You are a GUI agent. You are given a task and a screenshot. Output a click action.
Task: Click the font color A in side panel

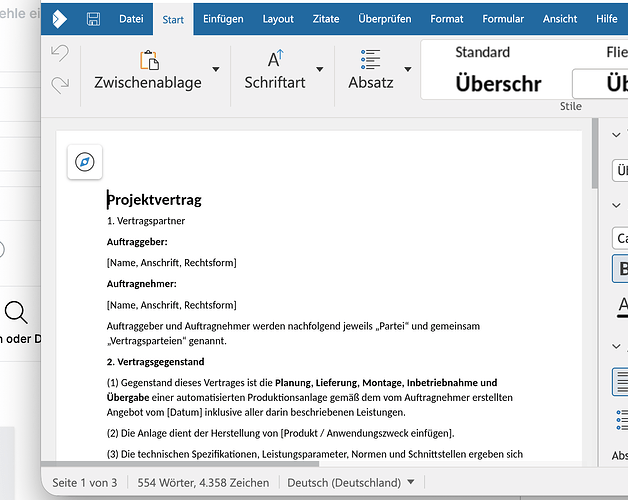(x=623, y=306)
